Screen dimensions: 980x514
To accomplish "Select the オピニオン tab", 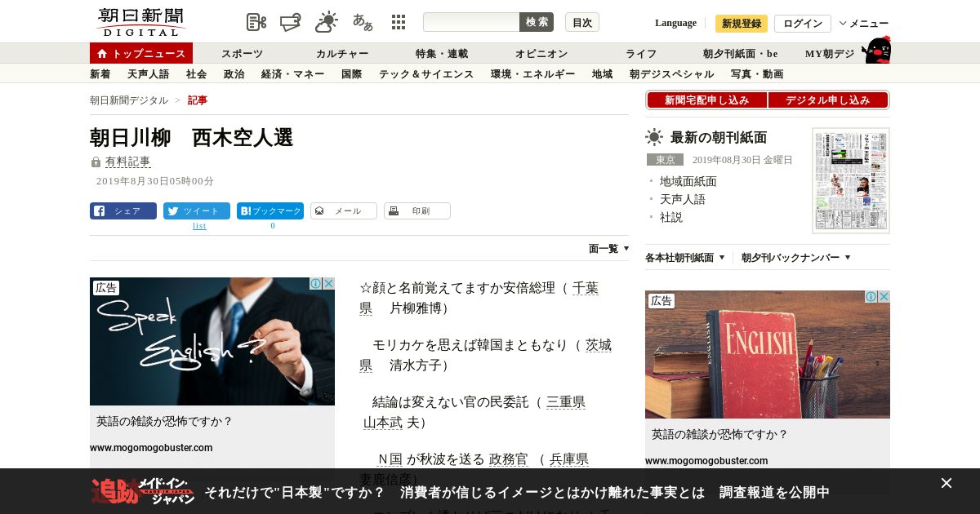I will (541, 54).
